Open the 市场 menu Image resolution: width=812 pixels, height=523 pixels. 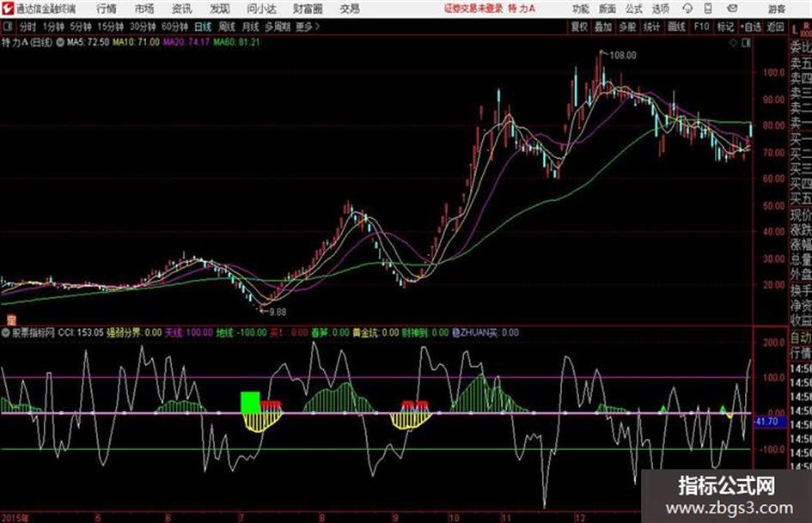(144, 9)
